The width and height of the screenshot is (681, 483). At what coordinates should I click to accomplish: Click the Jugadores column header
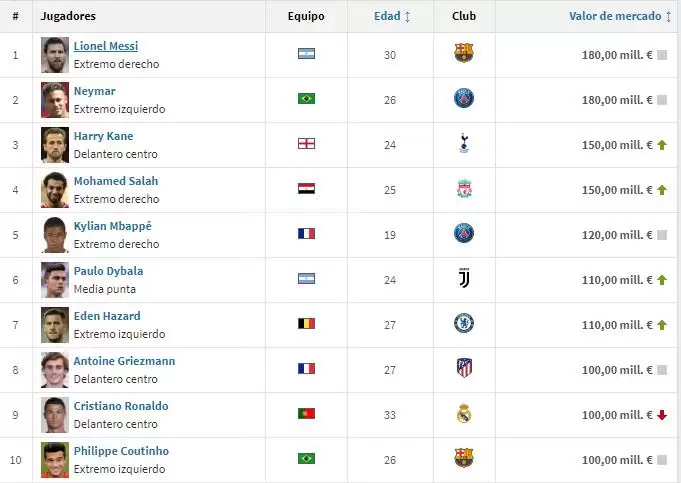click(68, 16)
